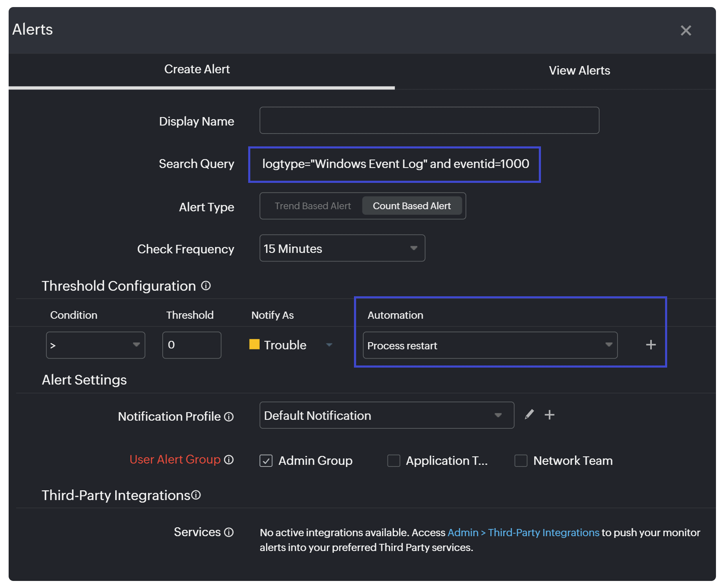Edit the Default Notification profile with pencil icon
The image size is (725, 588).
(529, 415)
